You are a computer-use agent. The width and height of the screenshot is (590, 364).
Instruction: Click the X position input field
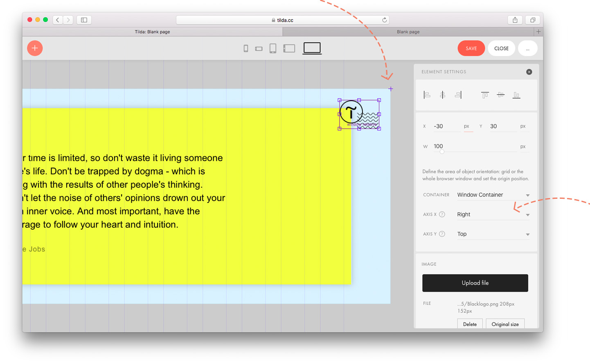(x=446, y=126)
